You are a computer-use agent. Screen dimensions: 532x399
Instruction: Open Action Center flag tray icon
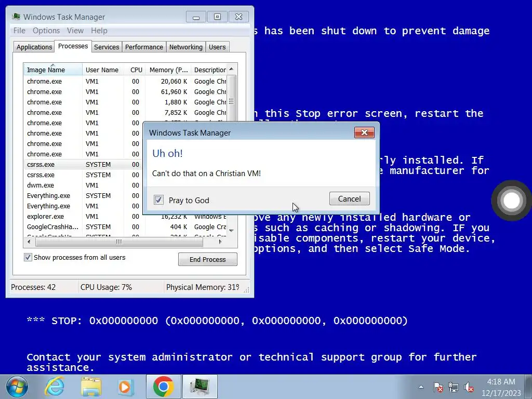pos(438,387)
